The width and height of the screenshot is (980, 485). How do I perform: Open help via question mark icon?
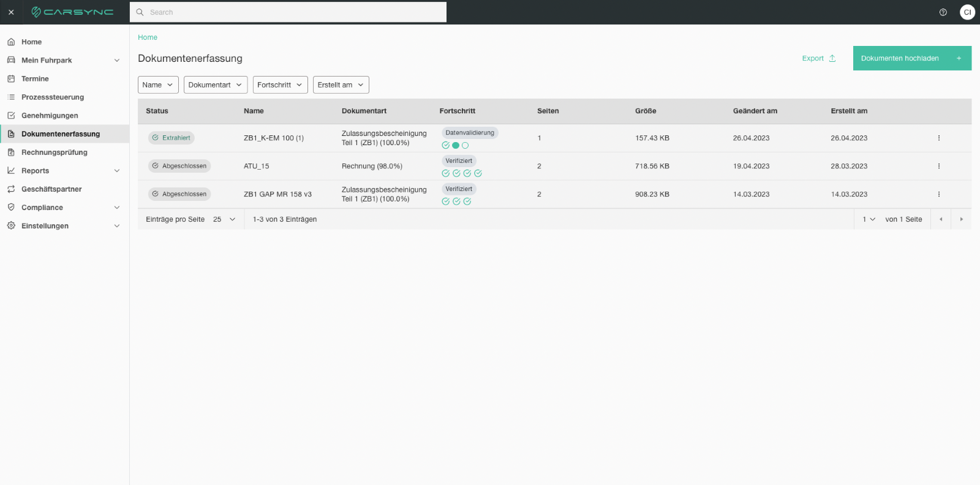click(x=943, y=12)
